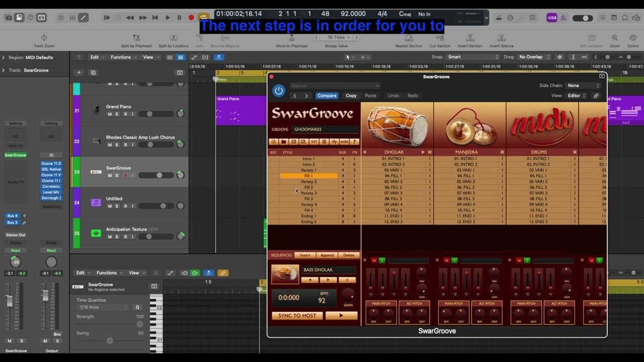The height and width of the screenshot is (362, 644).
Task: Click the Pause transport button
Action: click(179, 18)
